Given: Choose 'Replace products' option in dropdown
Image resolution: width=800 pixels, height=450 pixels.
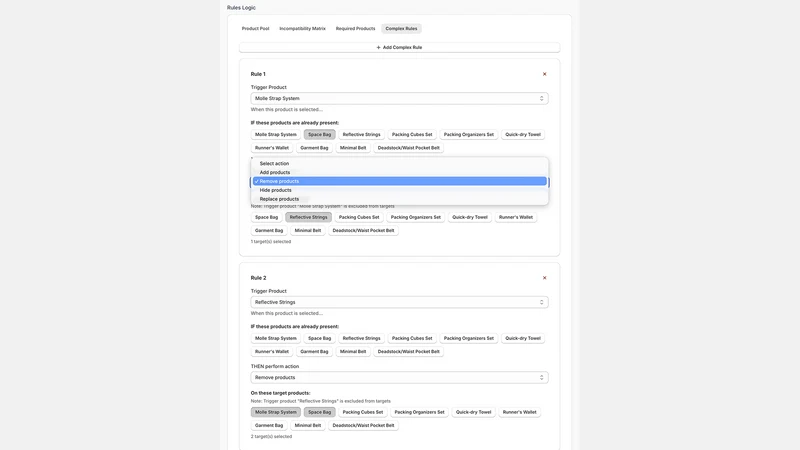Looking at the screenshot, I should 399,199.
